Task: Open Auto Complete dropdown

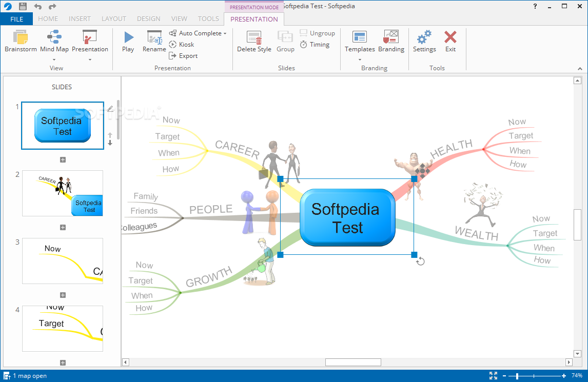Action: click(198, 33)
